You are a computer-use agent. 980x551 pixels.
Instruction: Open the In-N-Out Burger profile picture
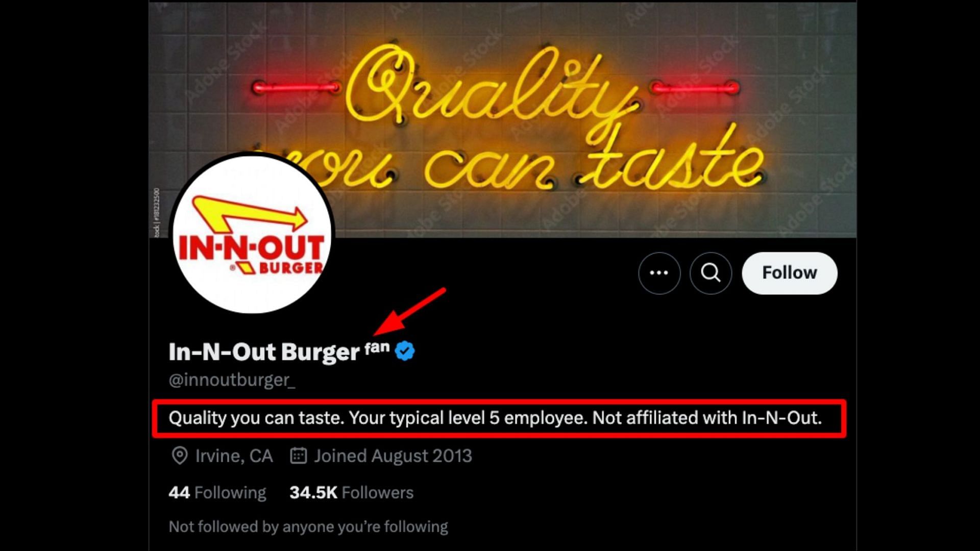(252, 234)
